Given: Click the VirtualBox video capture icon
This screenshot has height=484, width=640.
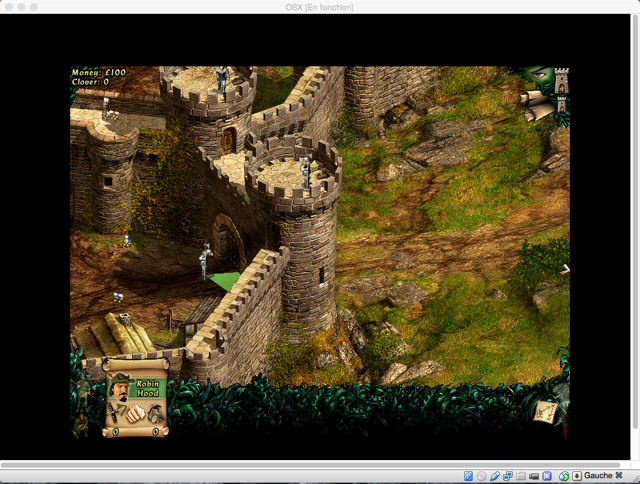Looking at the screenshot, I should pos(534,476).
